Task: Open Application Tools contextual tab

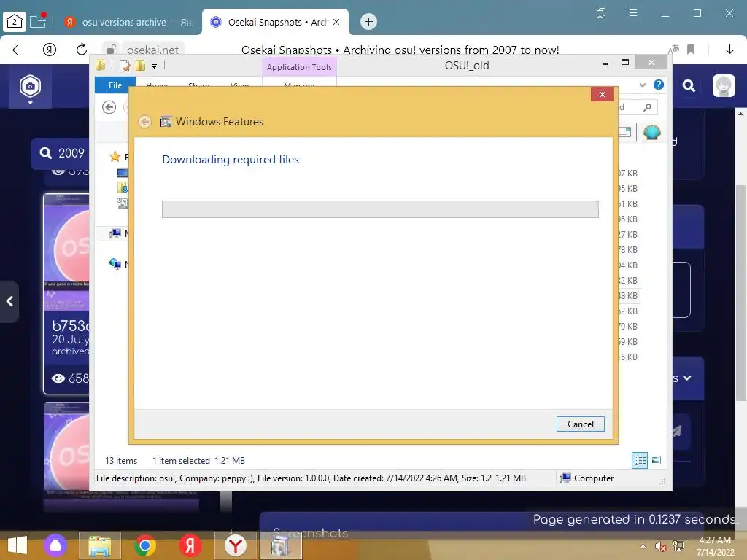Action: (299, 67)
